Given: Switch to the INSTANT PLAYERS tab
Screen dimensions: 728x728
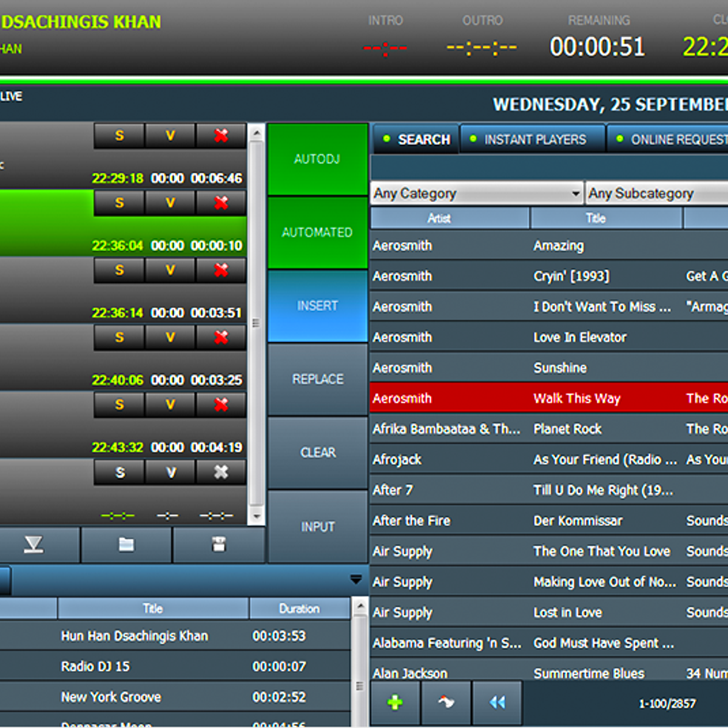Looking at the screenshot, I should [x=533, y=140].
